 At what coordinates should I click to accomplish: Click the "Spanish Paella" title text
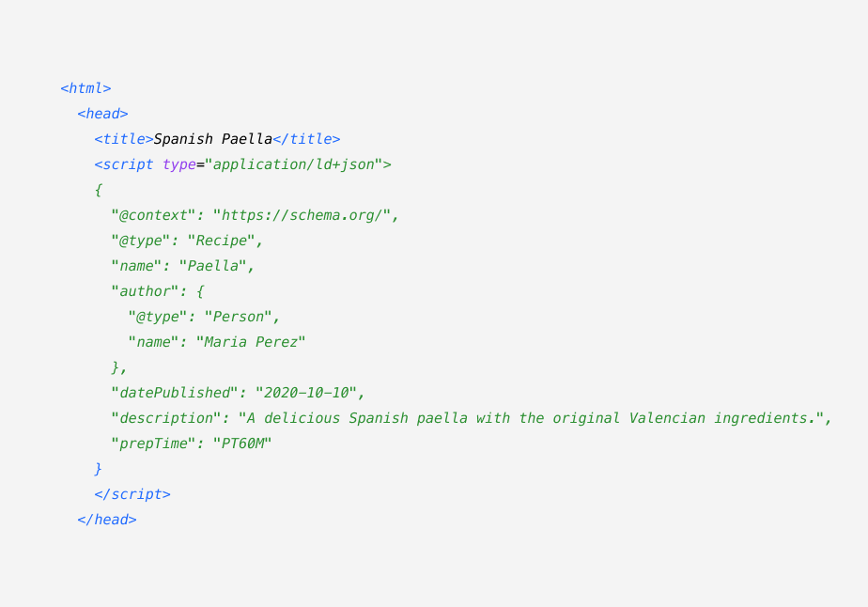click(x=212, y=140)
